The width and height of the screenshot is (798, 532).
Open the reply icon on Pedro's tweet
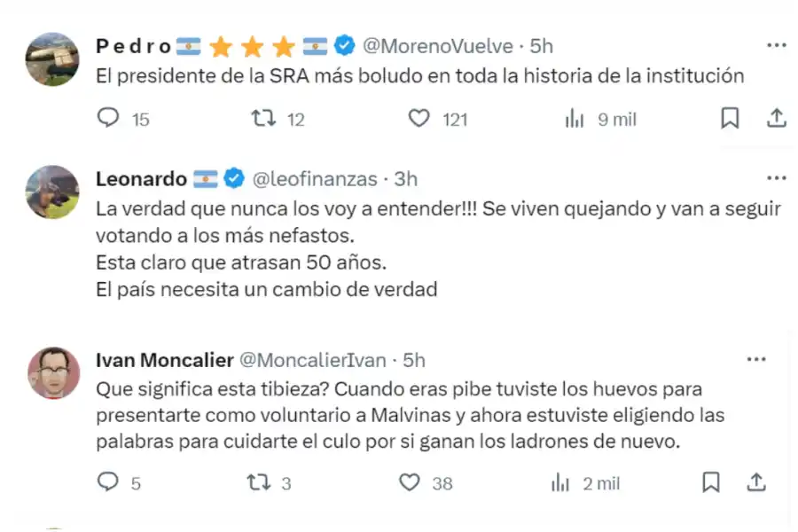[x=107, y=118]
